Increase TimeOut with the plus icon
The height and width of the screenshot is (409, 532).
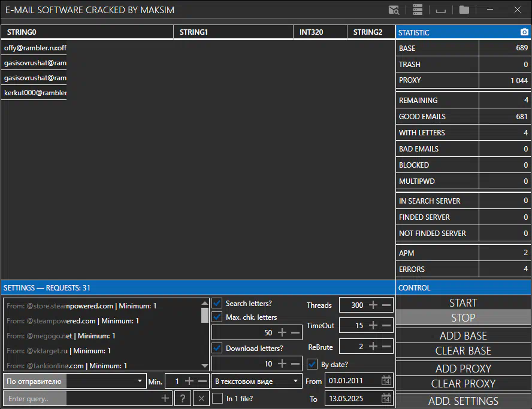coord(373,325)
